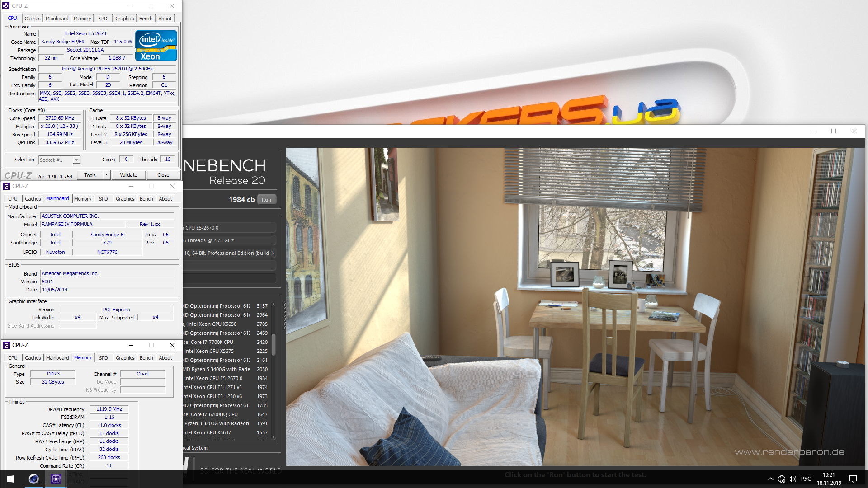868x488 pixels.
Task: Click memory Size 32 GBytes value
Action: (x=53, y=382)
